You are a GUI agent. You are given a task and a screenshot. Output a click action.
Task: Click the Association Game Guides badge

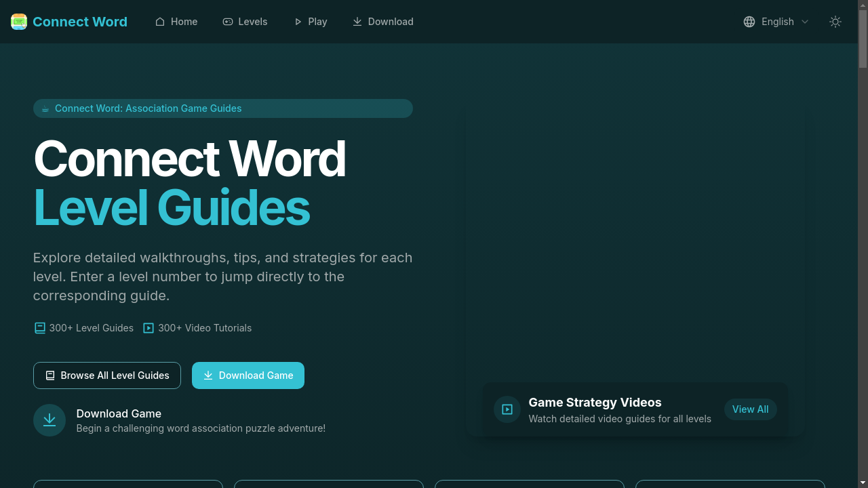coord(223,108)
